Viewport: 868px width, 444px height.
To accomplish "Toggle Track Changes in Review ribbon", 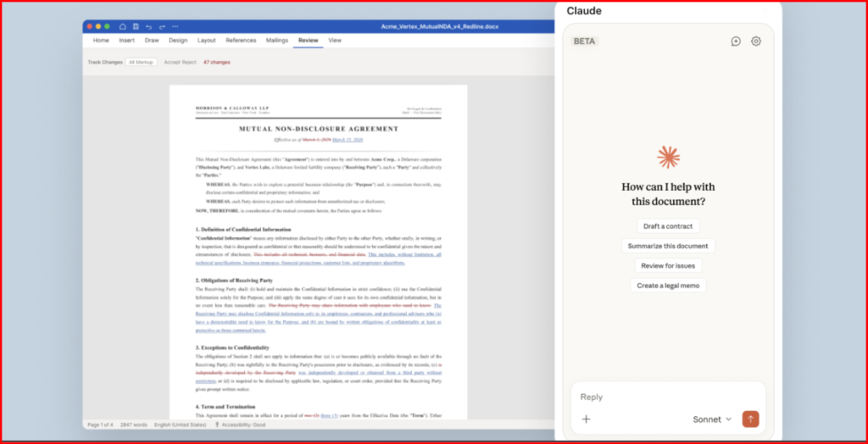I will 105,62.
